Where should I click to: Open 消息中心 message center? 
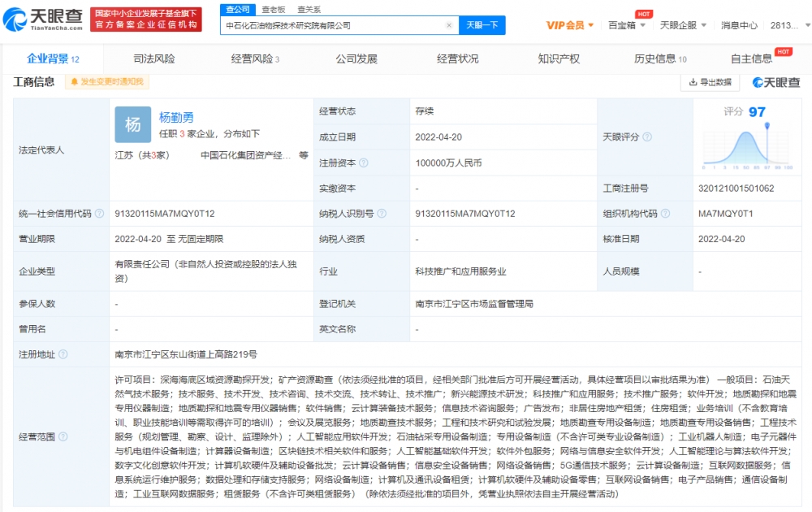(739, 25)
